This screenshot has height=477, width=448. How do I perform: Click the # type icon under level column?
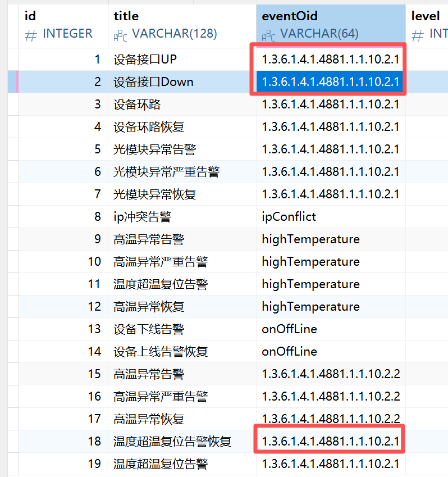[x=417, y=35]
